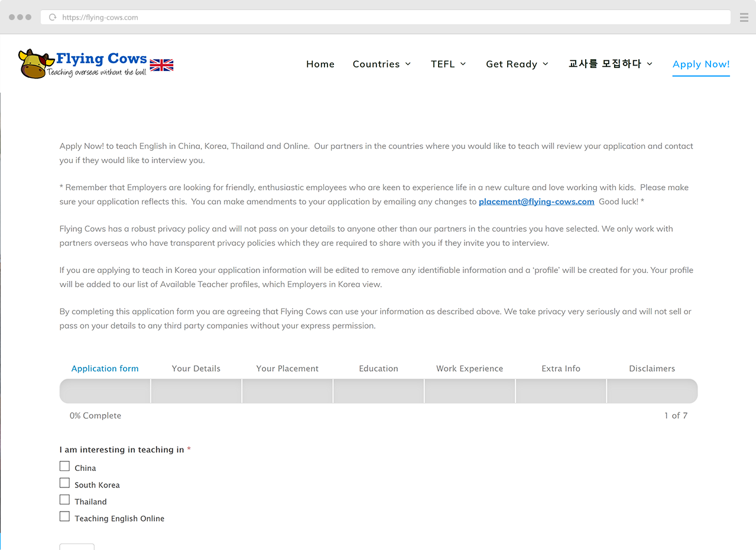Click the Flying Cows site title text

(102, 58)
